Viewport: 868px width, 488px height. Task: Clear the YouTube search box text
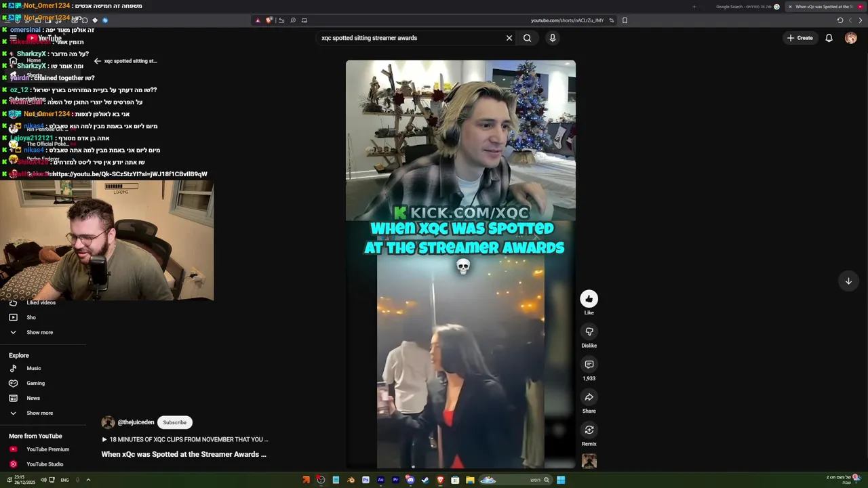pos(509,38)
